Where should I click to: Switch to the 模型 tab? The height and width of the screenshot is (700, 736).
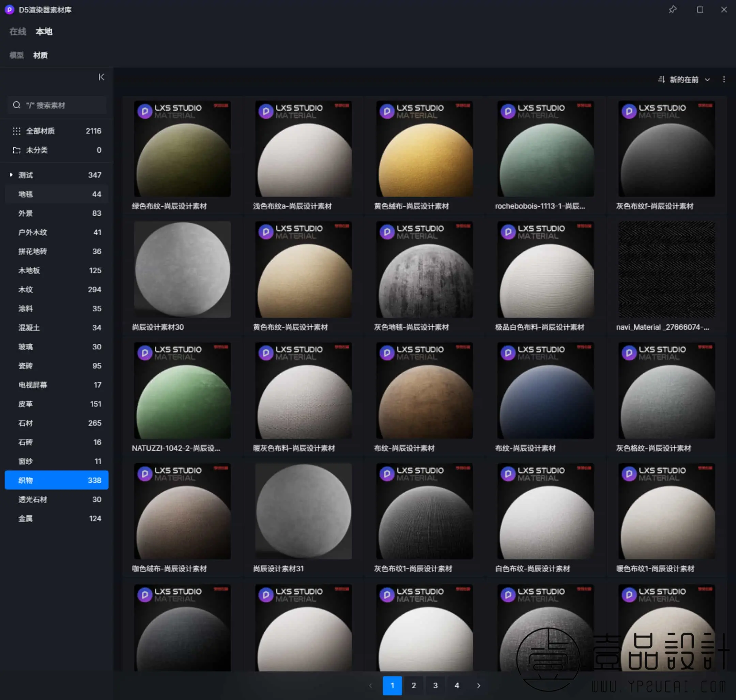[16, 55]
